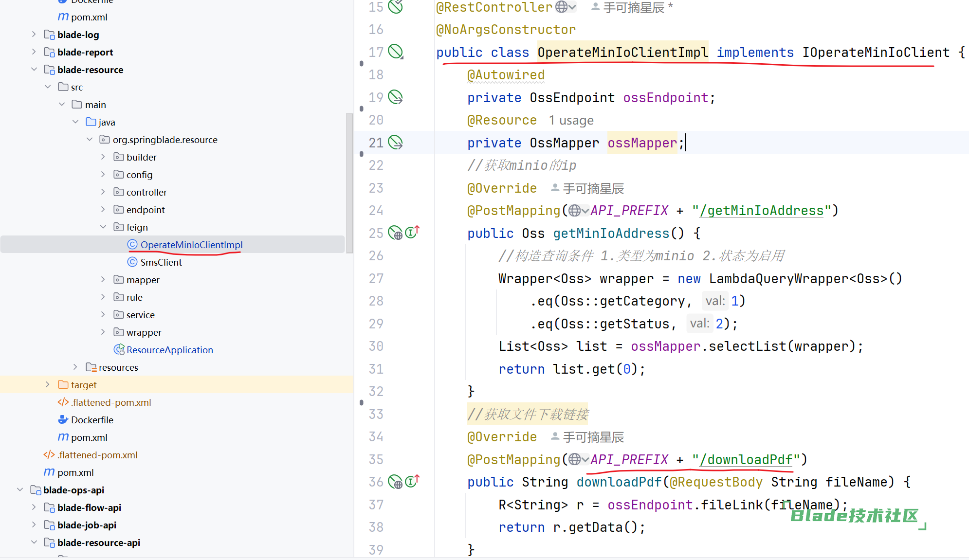Click the implements-method icon on line 25
The image size is (969, 560).
412,232
